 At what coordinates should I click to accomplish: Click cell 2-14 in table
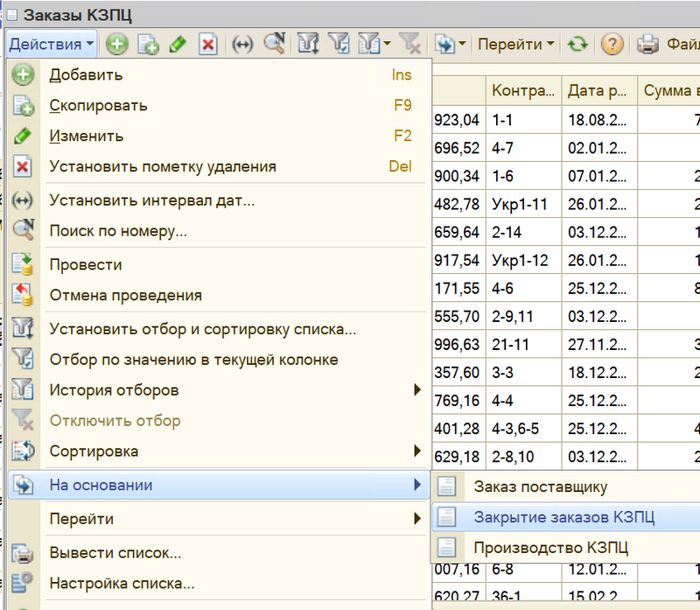point(523,232)
